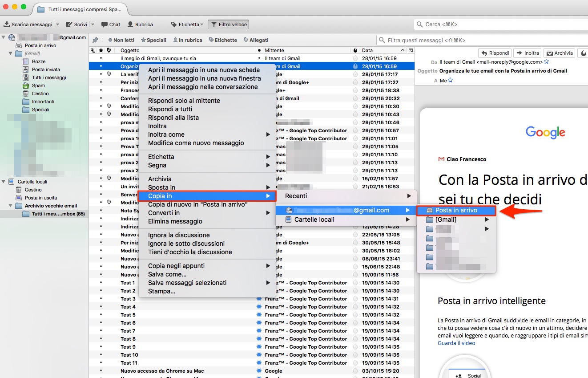This screenshot has height=378, width=588.
Task: Open the Inoltra come submenu
Action: tap(207, 134)
